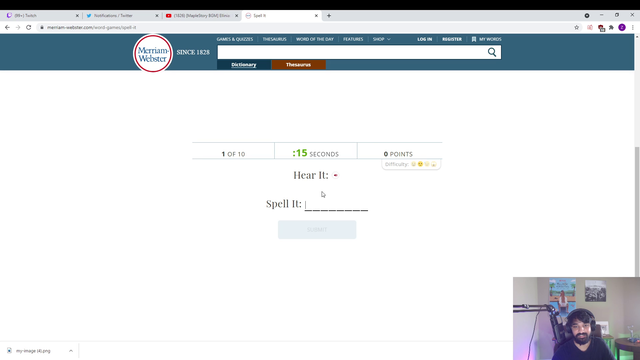This screenshot has height=360, width=640.
Task: Click the scrollbar up arrow
Action: tap(637, 37)
